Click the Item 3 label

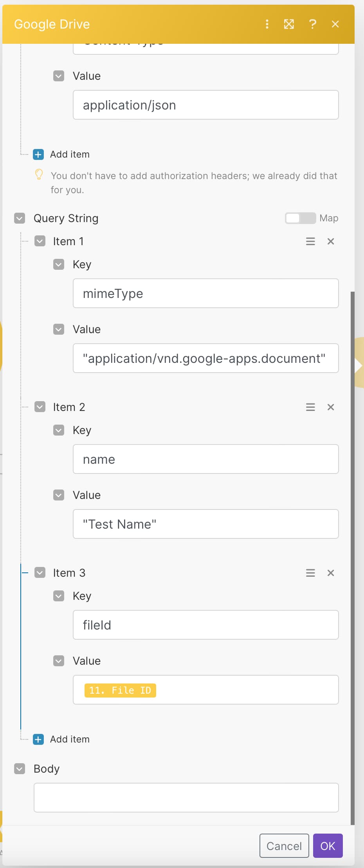click(69, 573)
